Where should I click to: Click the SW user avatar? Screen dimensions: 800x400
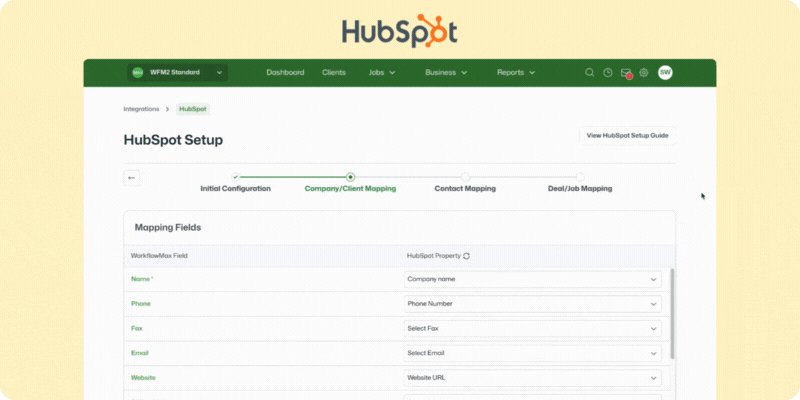[665, 72]
